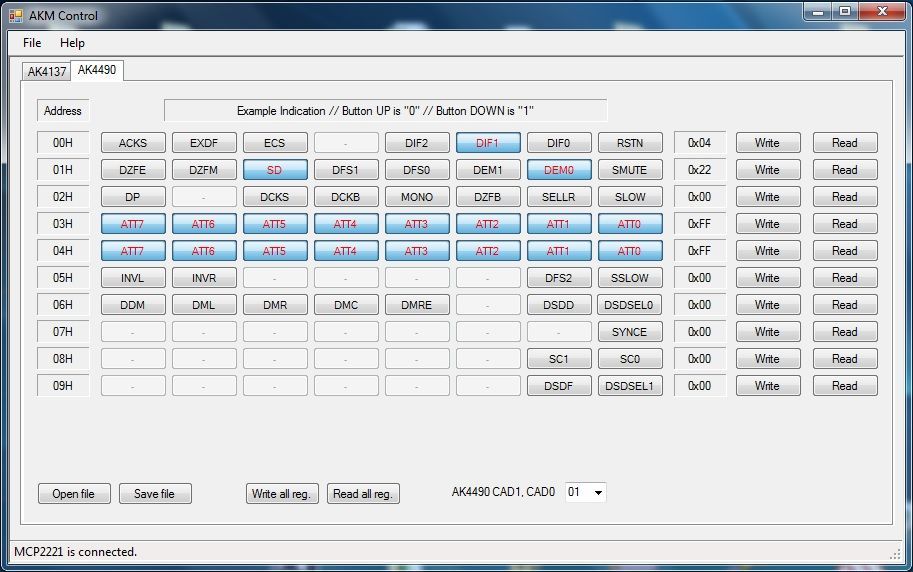This screenshot has width=913, height=572.
Task: Toggle the INVL bit button
Action: pyautogui.click(x=133, y=278)
